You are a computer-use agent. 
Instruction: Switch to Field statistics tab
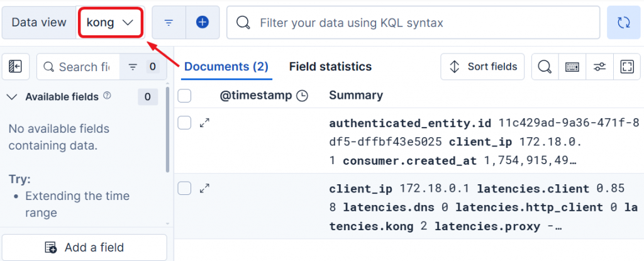330,67
